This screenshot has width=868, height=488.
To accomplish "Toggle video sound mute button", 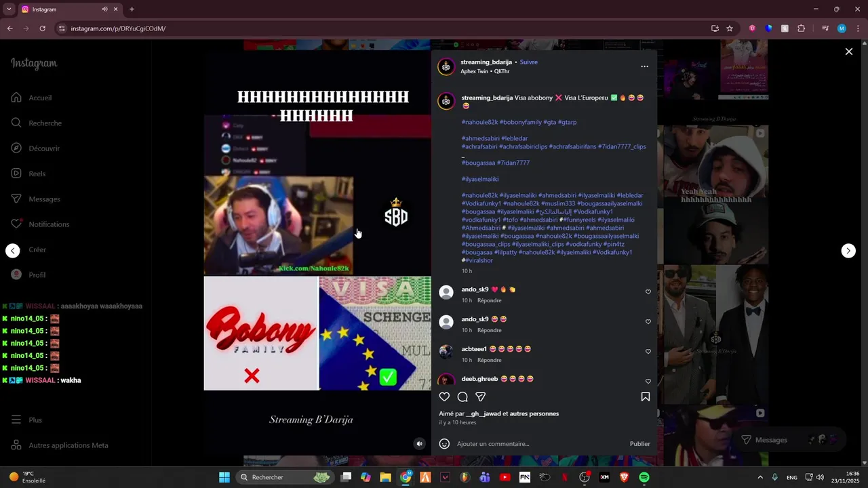I will (419, 444).
